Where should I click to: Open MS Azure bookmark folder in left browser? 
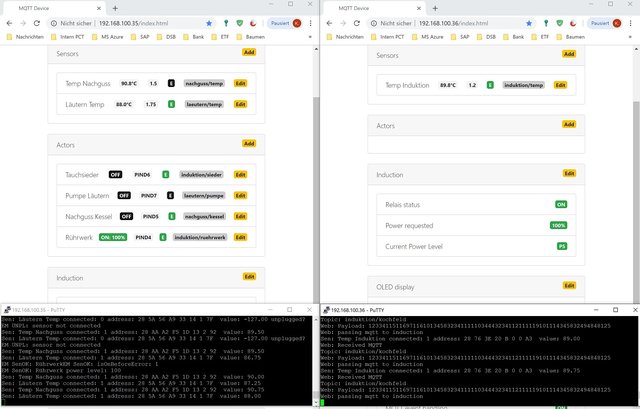[108, 37]
